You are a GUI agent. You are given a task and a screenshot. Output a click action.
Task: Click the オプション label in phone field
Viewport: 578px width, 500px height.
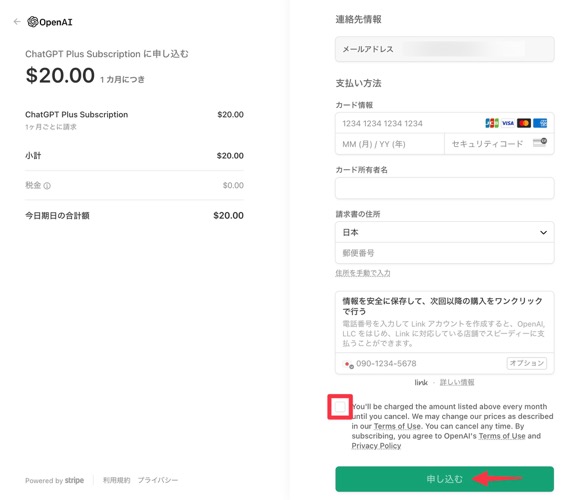[527, 363]
